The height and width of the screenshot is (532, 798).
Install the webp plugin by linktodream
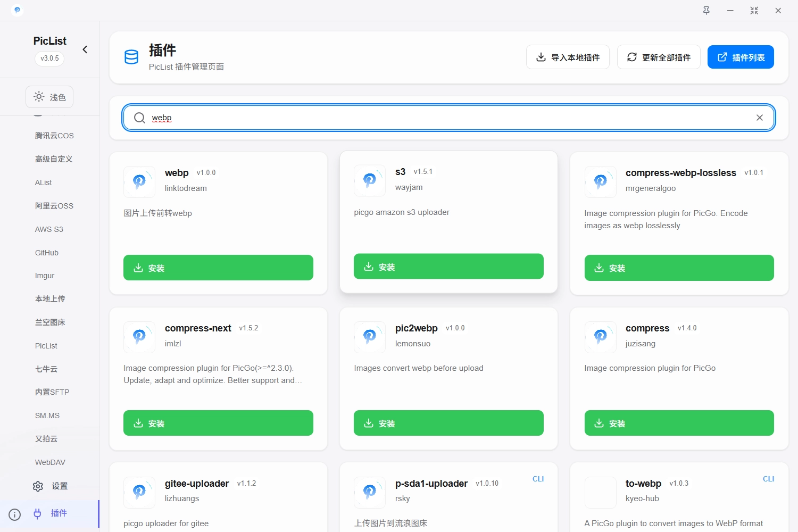pos(218,268)
